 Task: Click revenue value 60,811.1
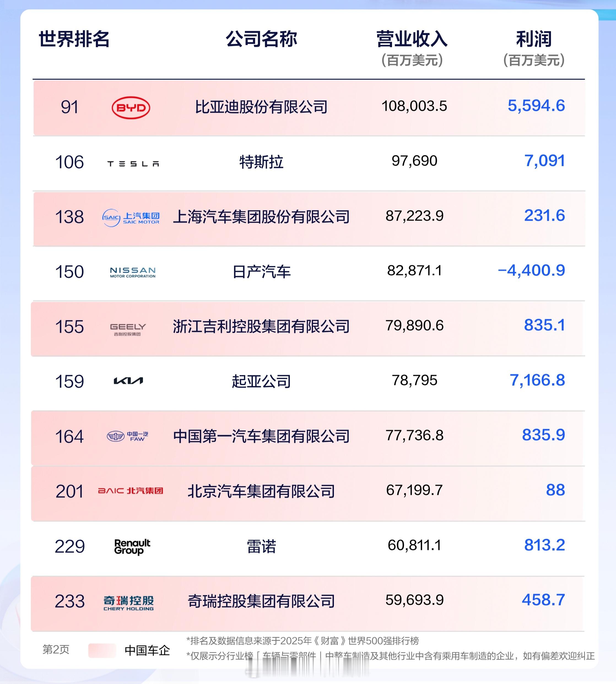pyautogui.click(x=414, y=545)
